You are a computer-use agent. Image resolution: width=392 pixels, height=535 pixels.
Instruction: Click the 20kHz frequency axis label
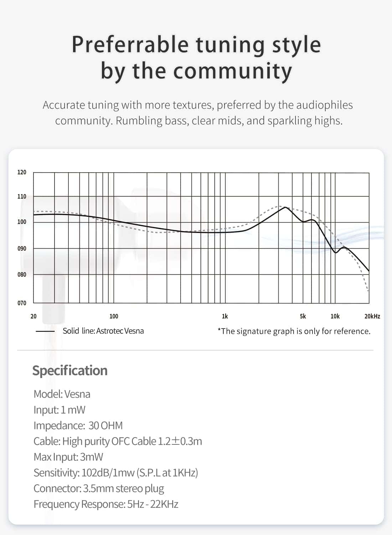point(372,316)
